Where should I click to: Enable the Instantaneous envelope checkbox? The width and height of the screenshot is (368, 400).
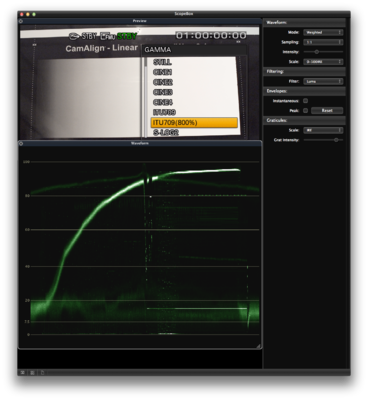305,101
